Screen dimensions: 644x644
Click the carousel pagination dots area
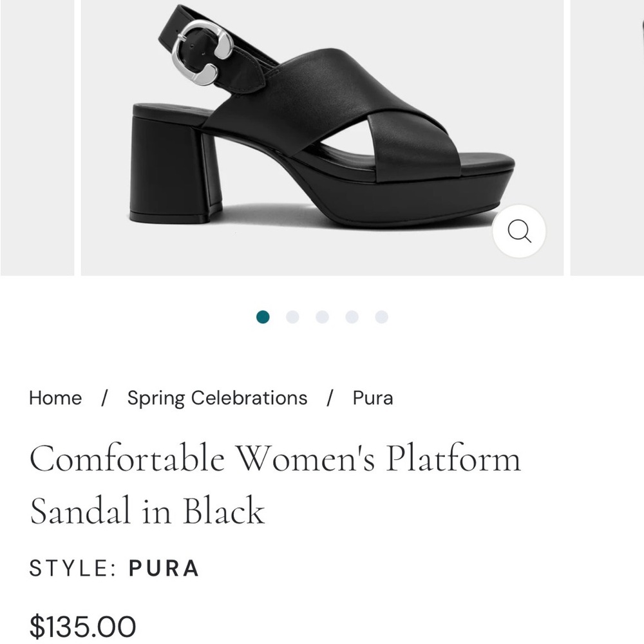322,316
